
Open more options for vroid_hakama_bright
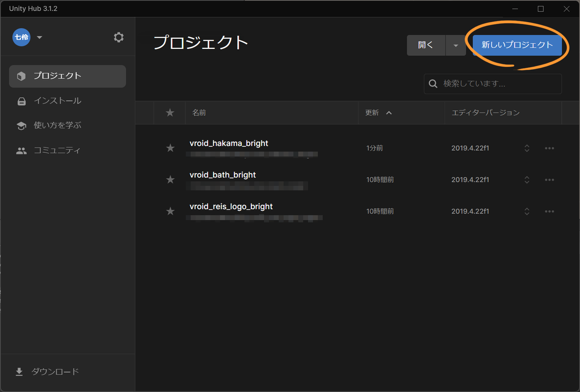[x=549, y=148]
